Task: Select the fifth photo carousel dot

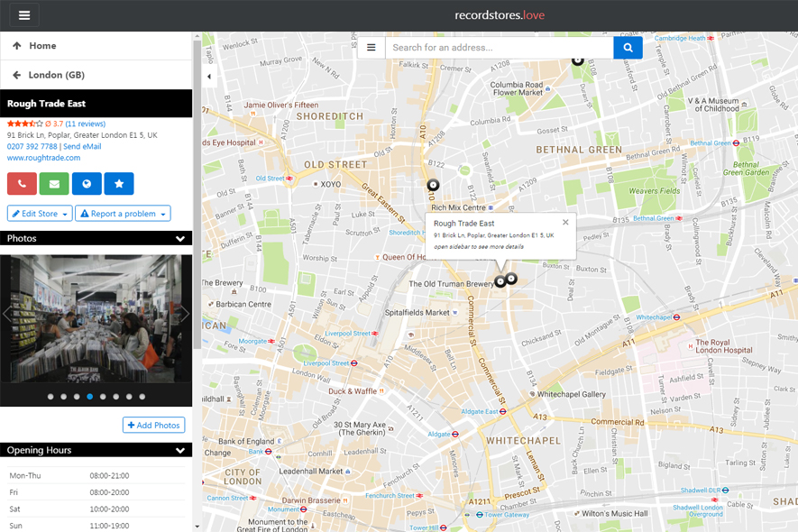Action: tap(103, 397)
